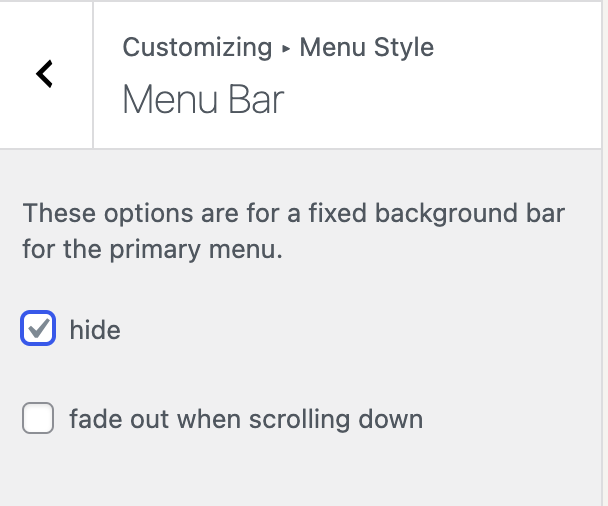Image resolution: width=608 pixels, height=506 pixels.
Task: Uncheck the checked hide checkbox
Action: pos(38,328)
